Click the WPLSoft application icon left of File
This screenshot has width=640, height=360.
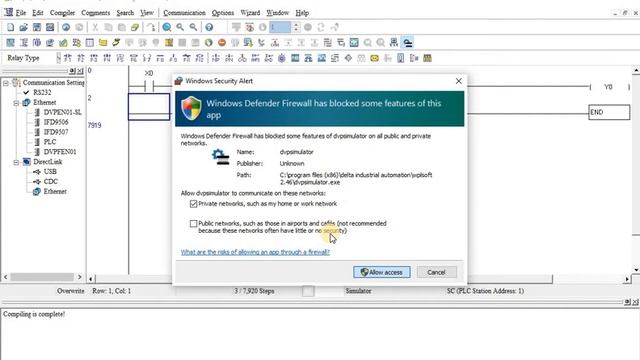pos(8,13)
